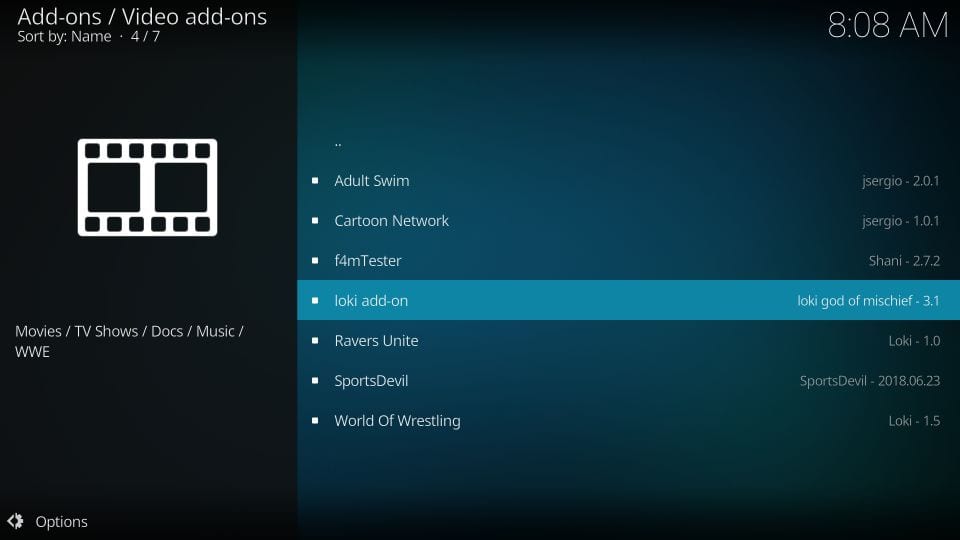Image resolution: width=960 pixels, height=540 pixels.
Task: Open the Options label at bottom left
Action: coord(61,522)
